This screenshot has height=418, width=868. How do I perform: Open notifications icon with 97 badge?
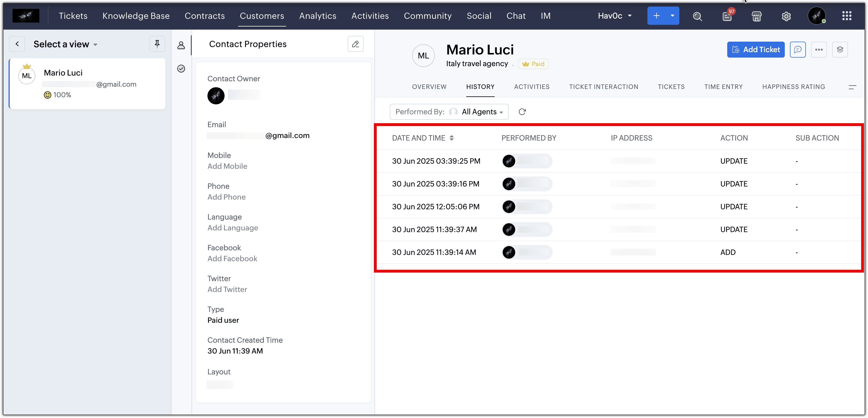click(727, 16)
